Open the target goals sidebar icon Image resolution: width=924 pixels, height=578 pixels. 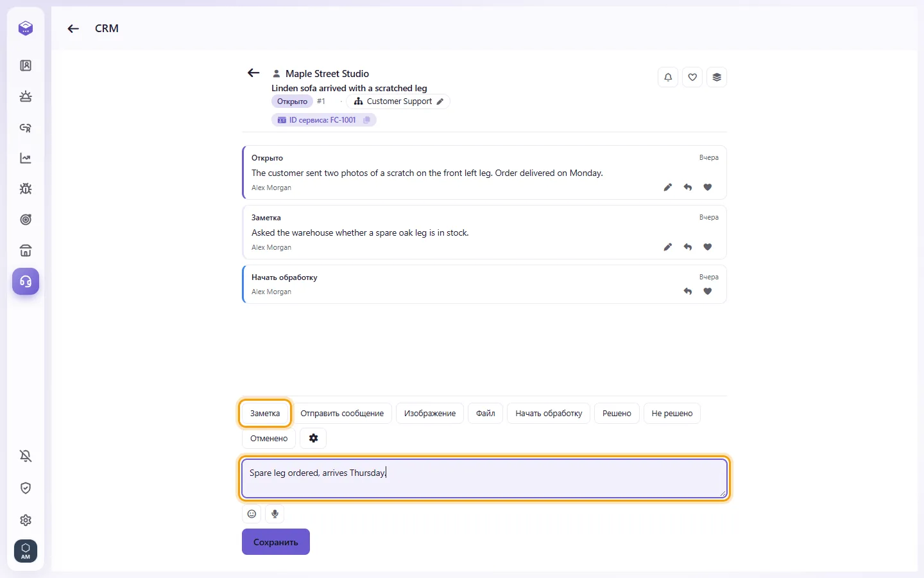click(x=26, y=220)
